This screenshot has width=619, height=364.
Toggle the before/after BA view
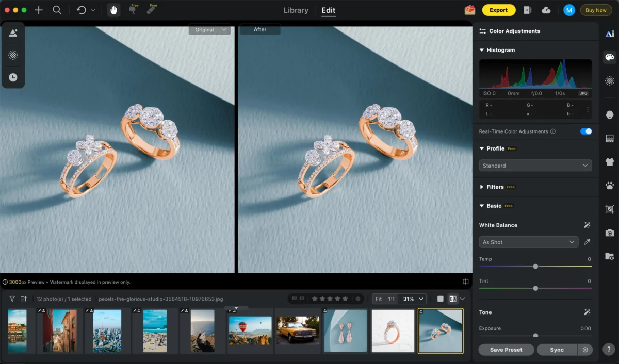coord(453,299)
